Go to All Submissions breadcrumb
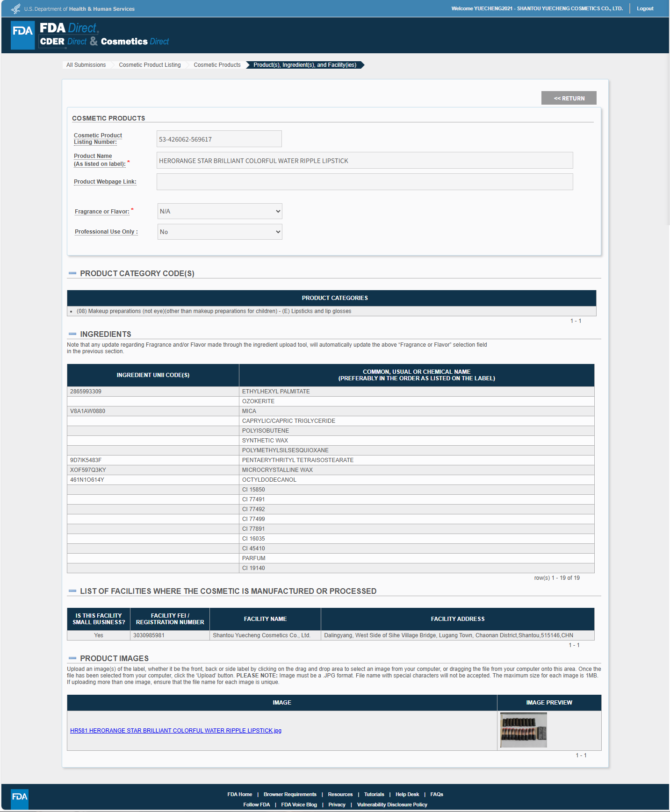The height and width of the screenshot is (812, 670). (x=86, y=65)
